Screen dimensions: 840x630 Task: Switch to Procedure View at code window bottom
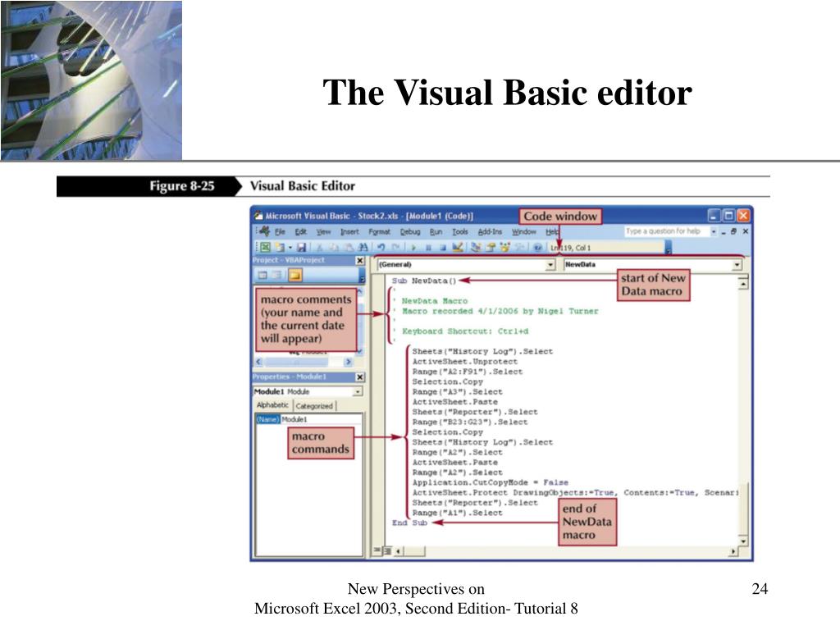(377, 550)
